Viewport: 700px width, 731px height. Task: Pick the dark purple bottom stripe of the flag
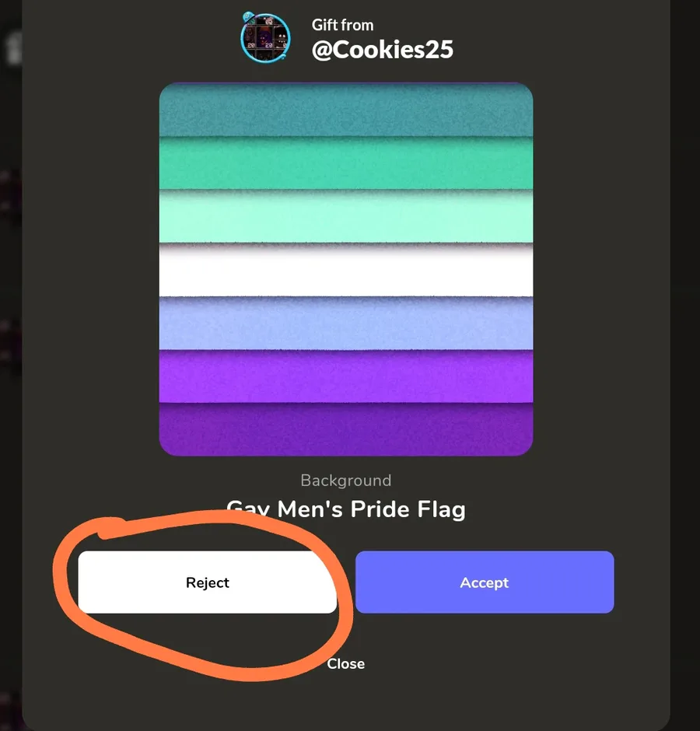tap(346, 429)
